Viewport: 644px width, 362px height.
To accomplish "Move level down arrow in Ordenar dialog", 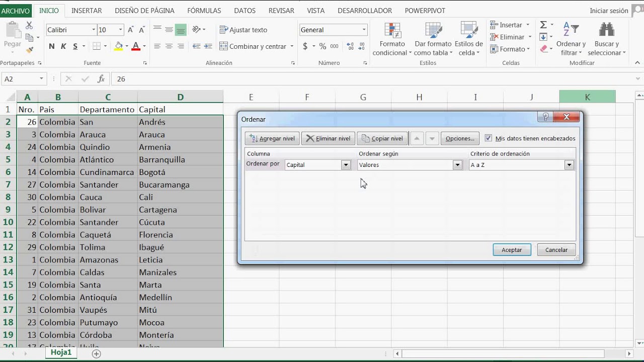I will [432, 139].
